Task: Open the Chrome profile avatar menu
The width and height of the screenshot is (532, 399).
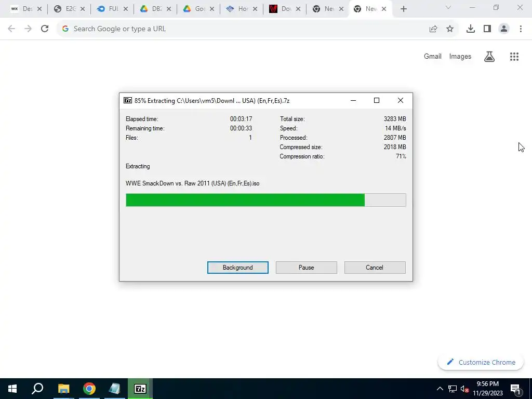Action: coord(504,29)
